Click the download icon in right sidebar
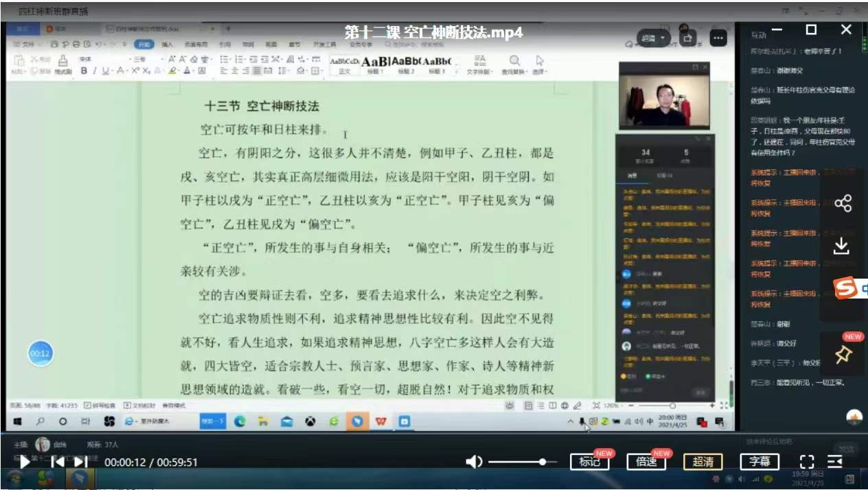868x490 pixels. pyautogui.click(x=842, y=246)
